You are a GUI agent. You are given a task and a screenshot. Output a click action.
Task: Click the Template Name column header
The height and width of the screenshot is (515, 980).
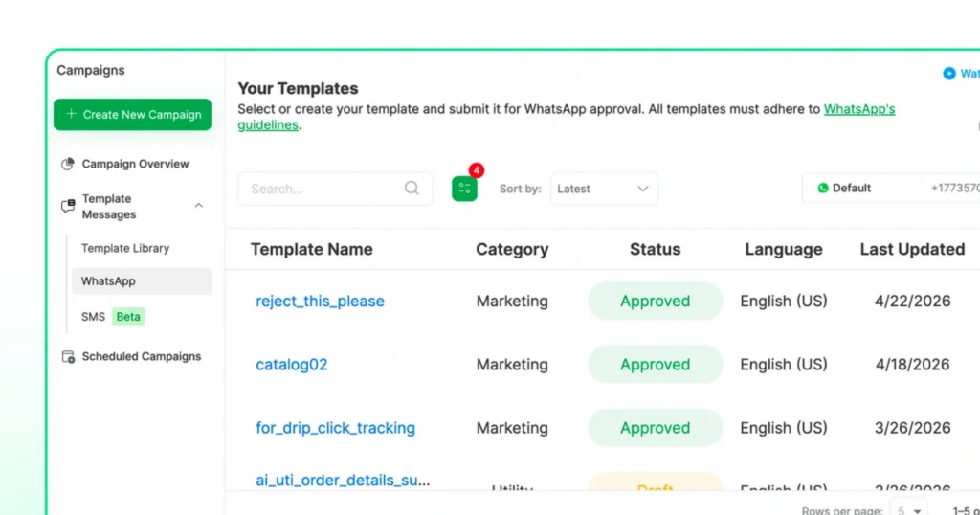point(312,250)
